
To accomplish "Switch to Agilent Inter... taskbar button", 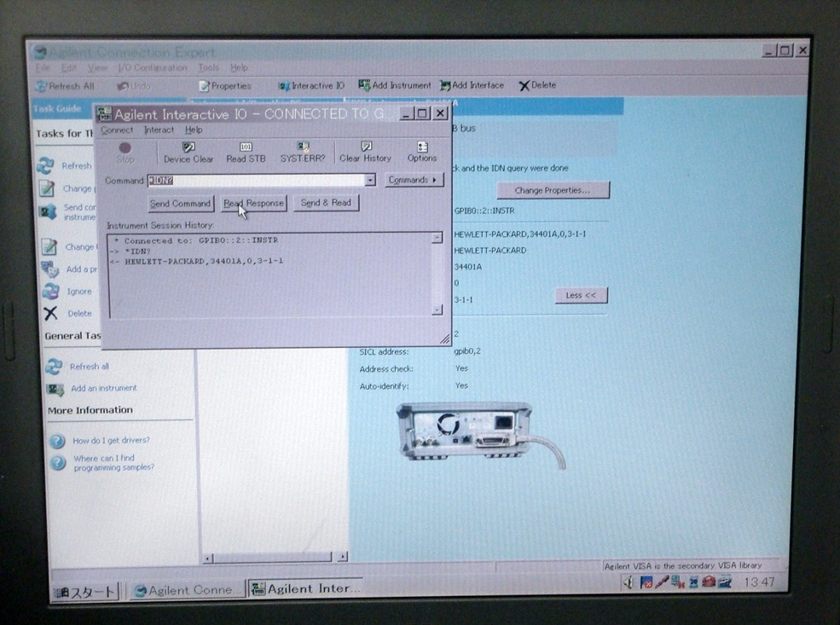I will (306, 588).
